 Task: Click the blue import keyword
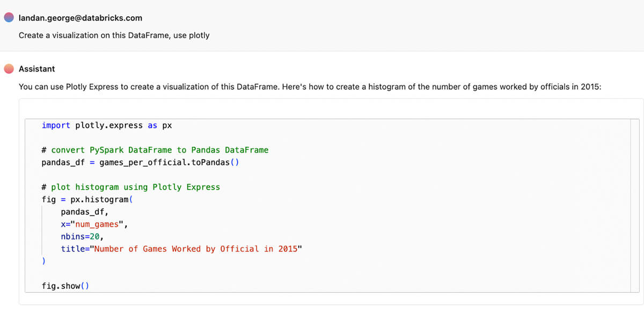tap(56, 125)
